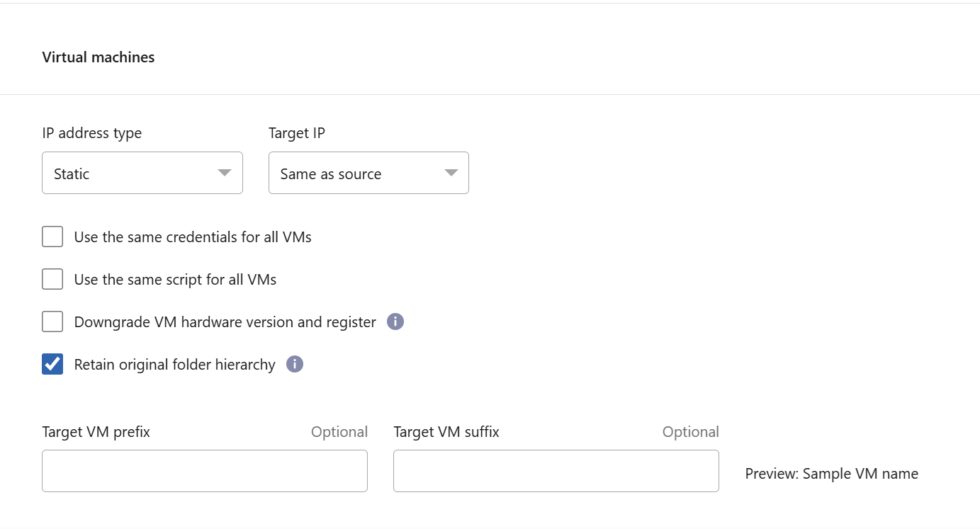Click the 'IP address type' field label
Viewport: 980px width, 529px height.
coord(92,133)
